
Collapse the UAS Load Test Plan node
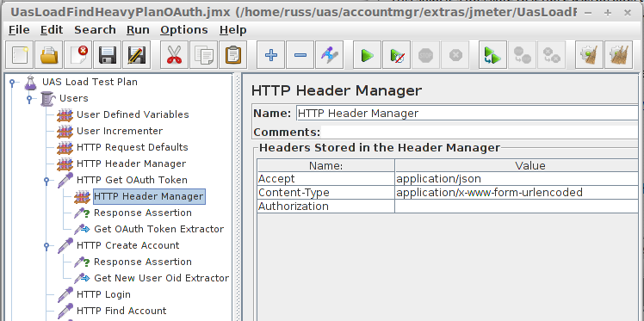click(x=12, y=83)
